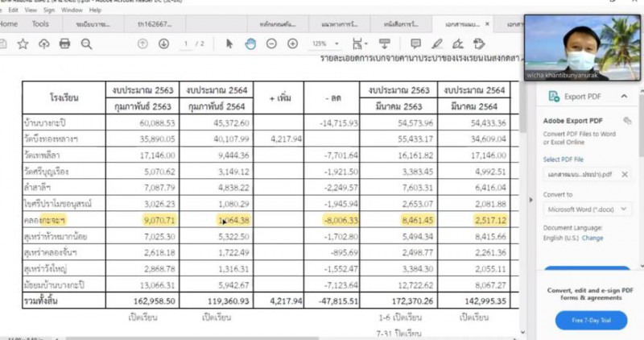The image size is (644, 340).
Task: Click cell value -14,715.93
Action: [x=339, y=122]
